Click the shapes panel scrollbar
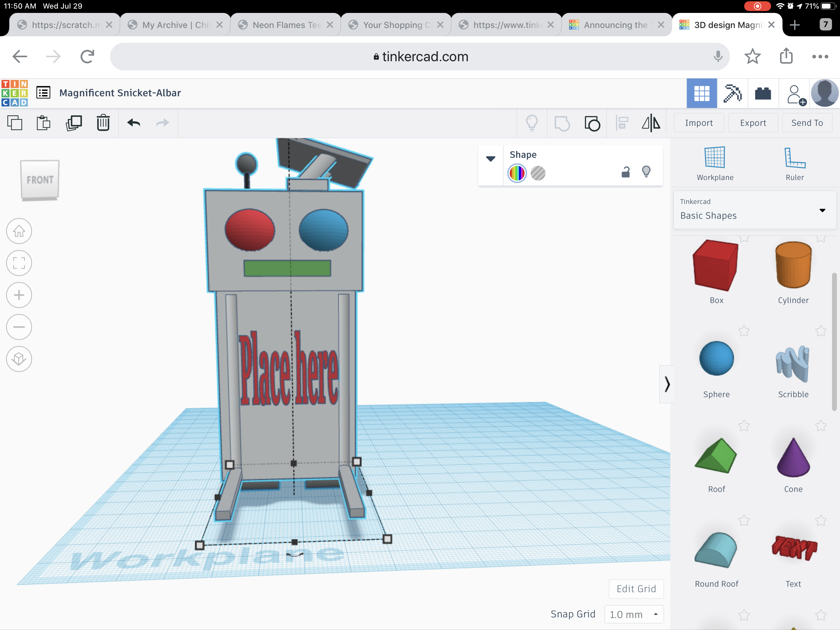The height and width of the screenshot is (630, 840). click(834, 341)
